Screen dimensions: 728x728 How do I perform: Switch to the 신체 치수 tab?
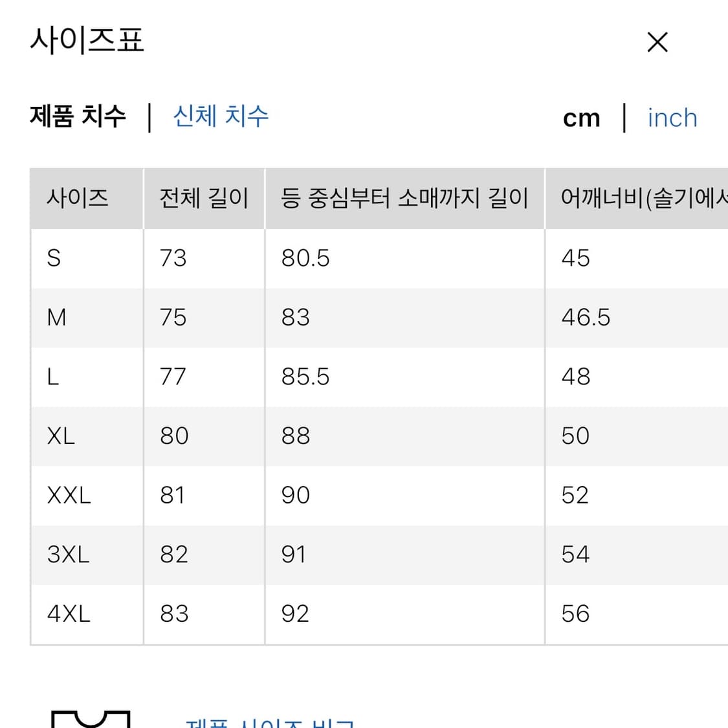coord(220,116)
